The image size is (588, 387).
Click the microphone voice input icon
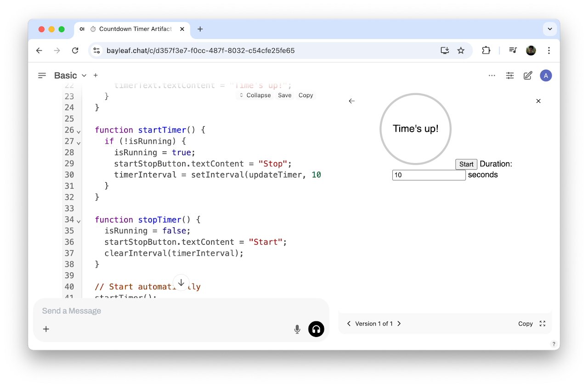coord(297,329)
